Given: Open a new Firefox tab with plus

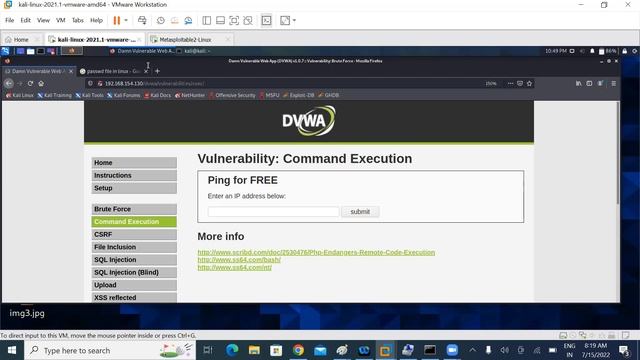Looking at the screenshot, I should point(158,71).
